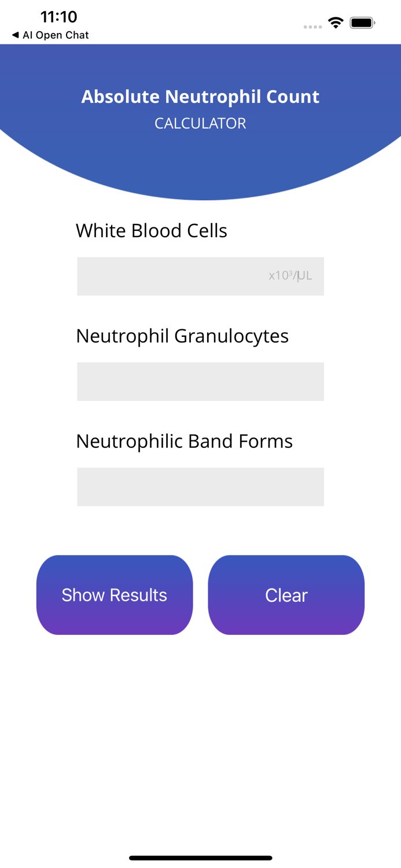Image resolution: width=401 pixels, height=868 pixels.
Task: Focus the Neutrophilic Band Forms input field
Action: [x=200, y=486]
